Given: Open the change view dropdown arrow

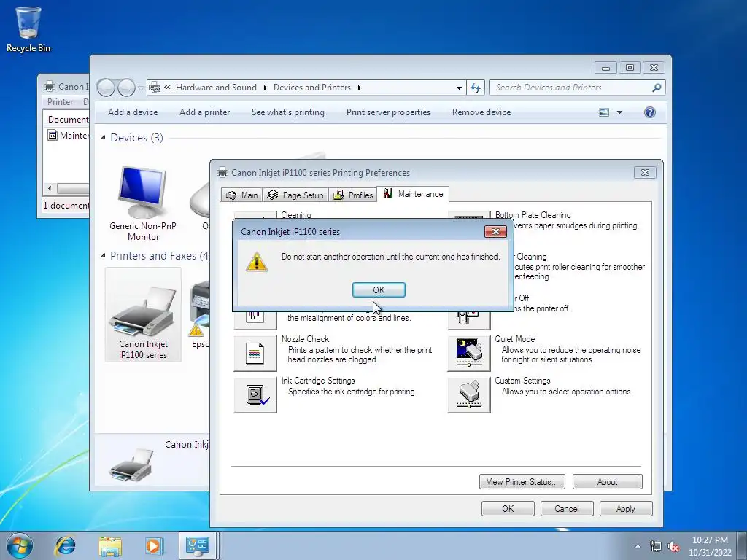Looking at the screenshot, I should coord(620,112).
